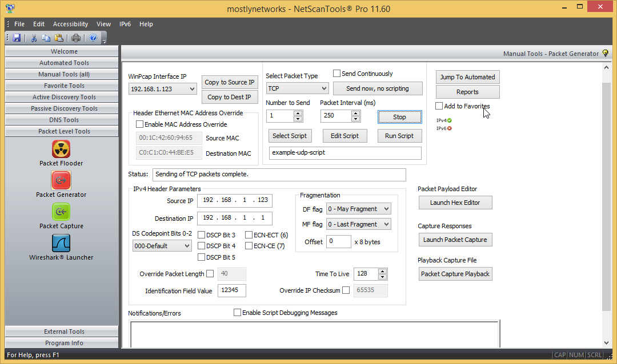Image resolution: width=617 pixels, height=364 pixels.
Task: Open the Help menu
Action: 146,24
